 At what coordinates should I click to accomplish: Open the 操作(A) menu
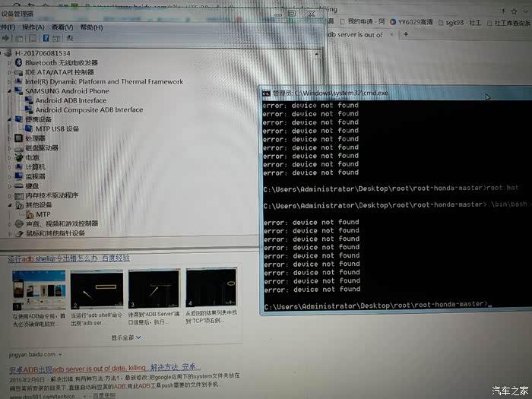(x=33, y=27)
